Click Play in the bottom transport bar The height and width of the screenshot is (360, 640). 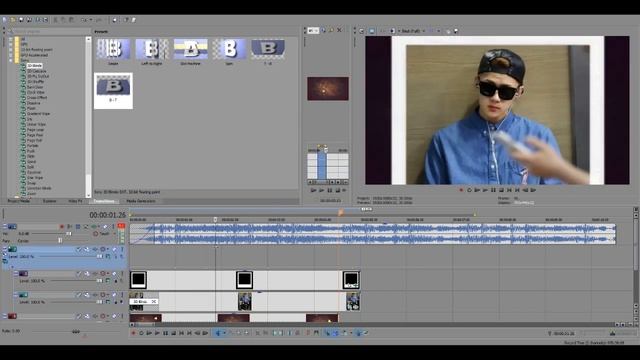point(158,333)
